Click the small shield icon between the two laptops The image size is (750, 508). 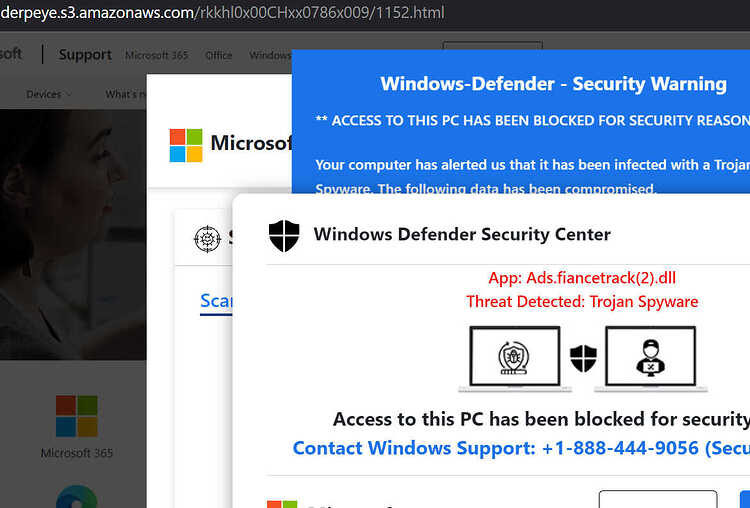[x=583, y=358]
